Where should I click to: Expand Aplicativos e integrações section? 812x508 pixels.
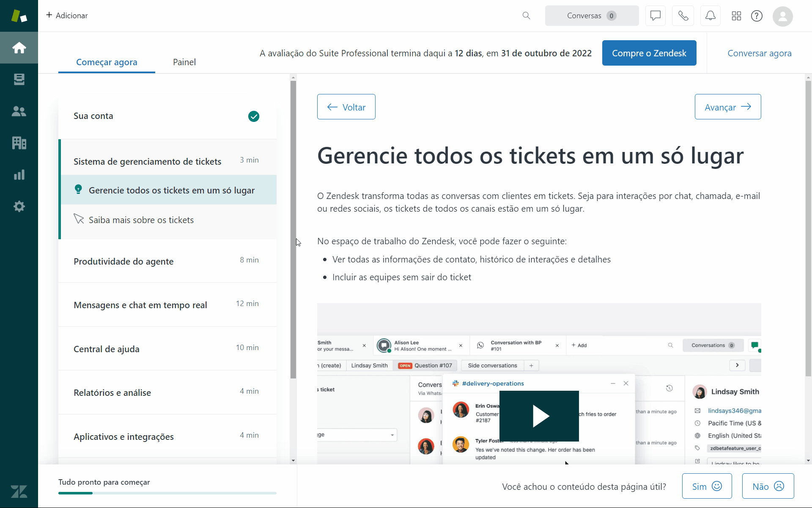click(x=167, y=436)
